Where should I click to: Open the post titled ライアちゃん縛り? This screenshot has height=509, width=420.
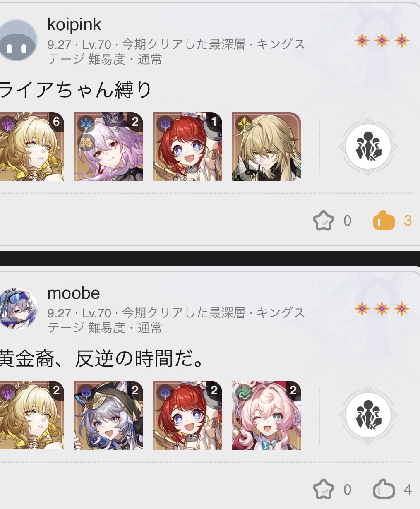click(x=76, y=90)
